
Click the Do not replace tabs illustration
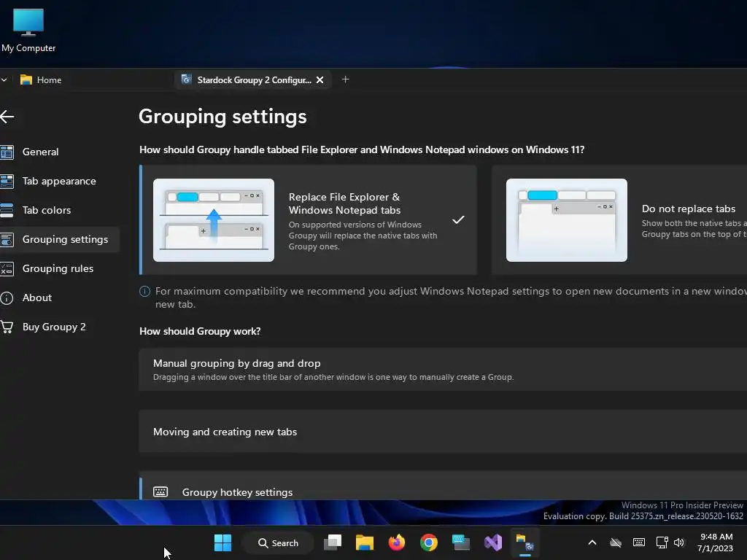click(x=566, y=220)
